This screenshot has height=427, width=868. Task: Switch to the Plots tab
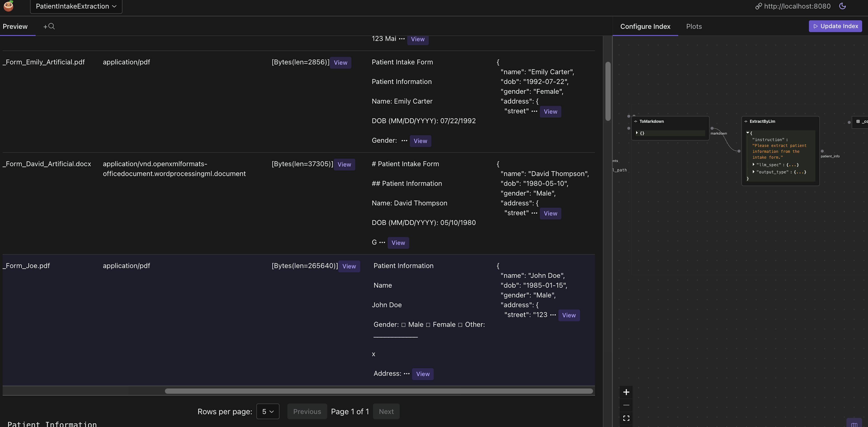694,26
